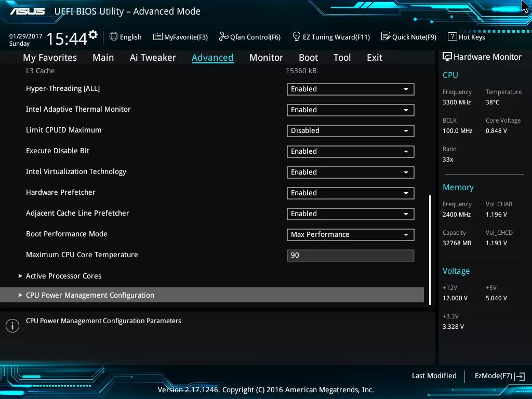Click the Maximum CPU Core Temperature field
Screen dimensions: 532x399
coord(351,256)
